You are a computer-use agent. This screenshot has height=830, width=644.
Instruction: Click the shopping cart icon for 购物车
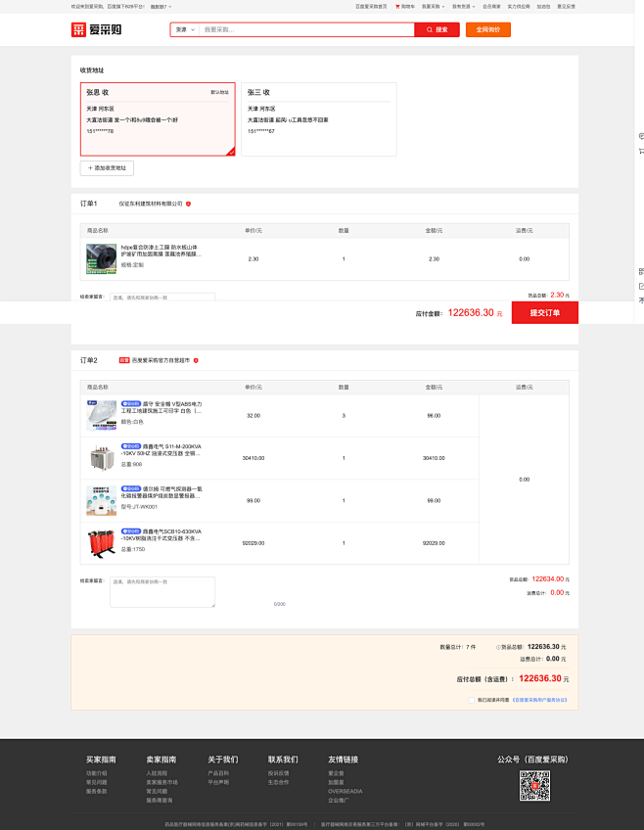click(x=397, y=6)
